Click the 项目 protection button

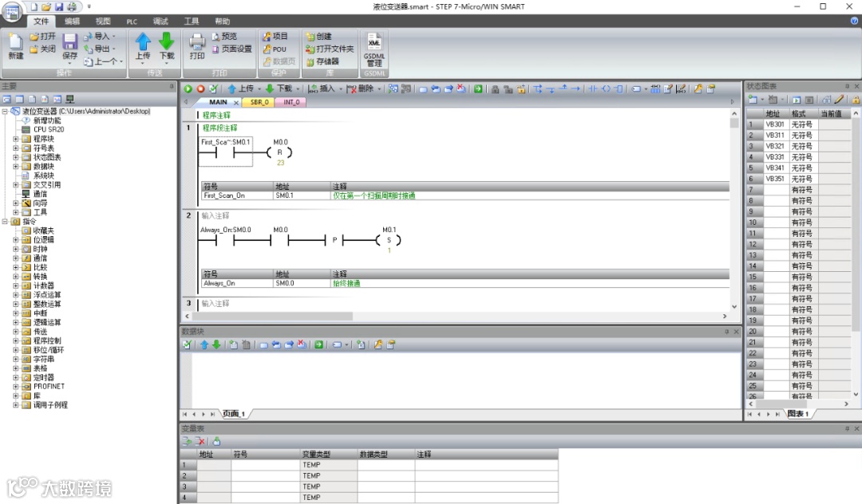point(275,36)
